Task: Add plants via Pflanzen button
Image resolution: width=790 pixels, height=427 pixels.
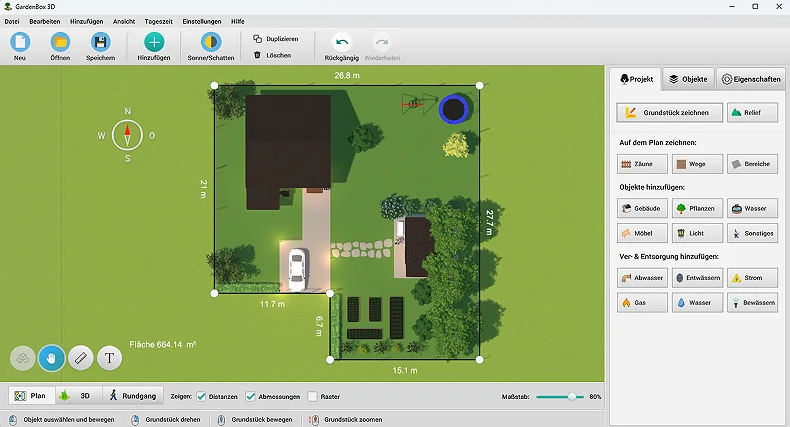Action: 697,208
